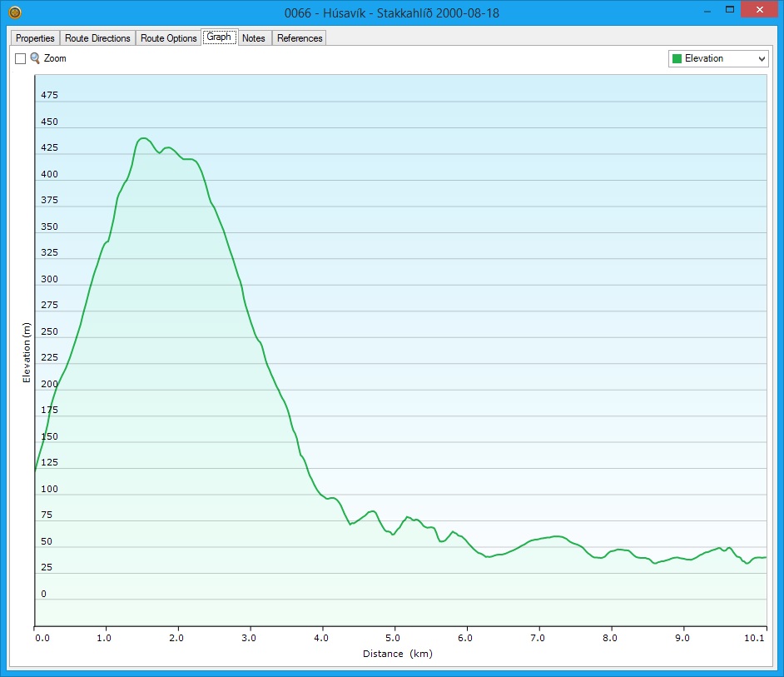Click the 0 elevation axis label
Viewport: 784px width, 677px height.
point(43,594)
